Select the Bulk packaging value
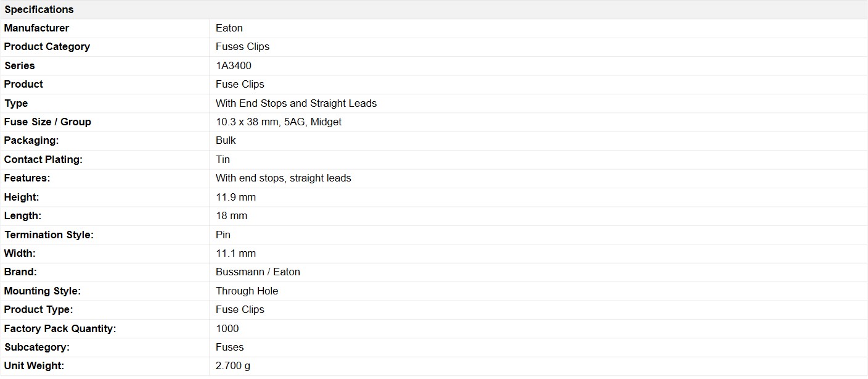Screen dimensions: 868x379 pyautogui.click(x=226, y=140)
